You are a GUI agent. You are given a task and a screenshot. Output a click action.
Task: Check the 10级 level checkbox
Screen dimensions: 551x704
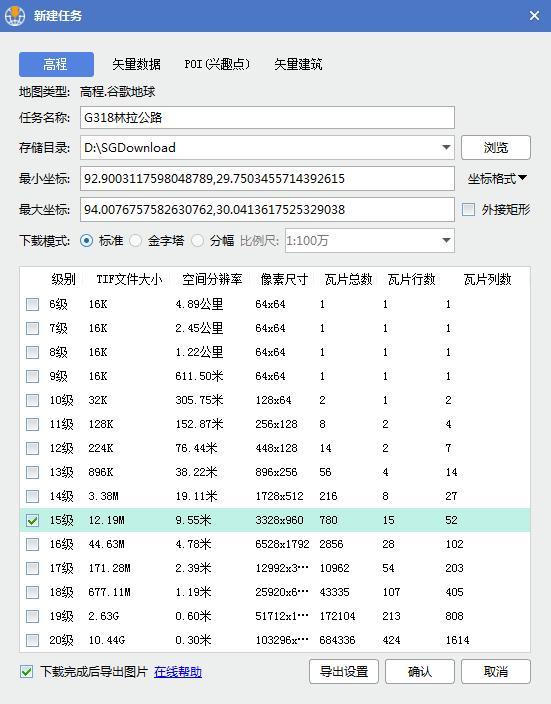pyautogui.click(x=32, y=400)
